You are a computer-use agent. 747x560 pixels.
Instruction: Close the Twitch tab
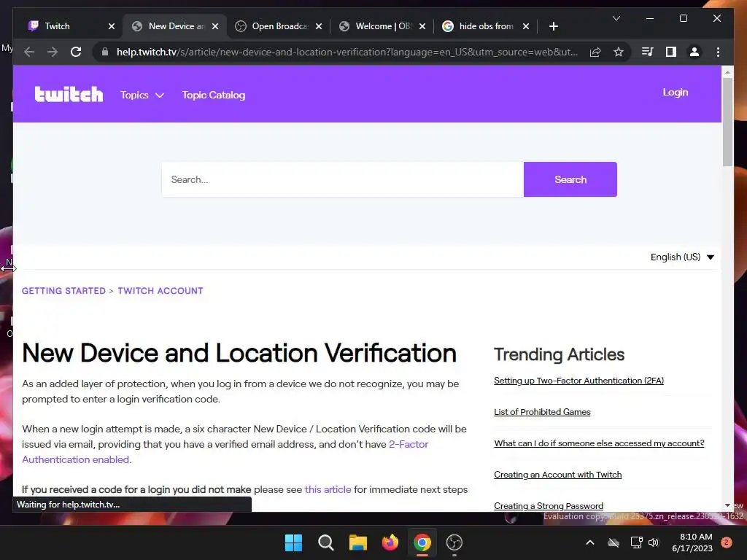click(112, 26)
